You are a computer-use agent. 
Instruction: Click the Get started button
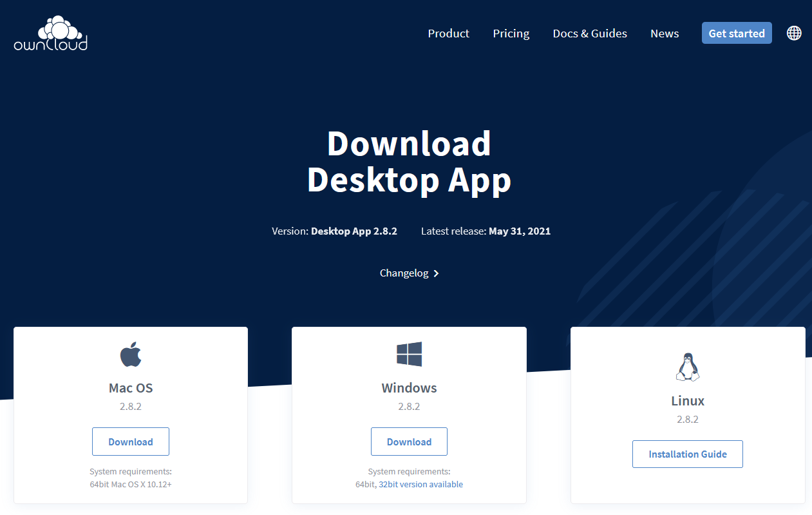737,34
